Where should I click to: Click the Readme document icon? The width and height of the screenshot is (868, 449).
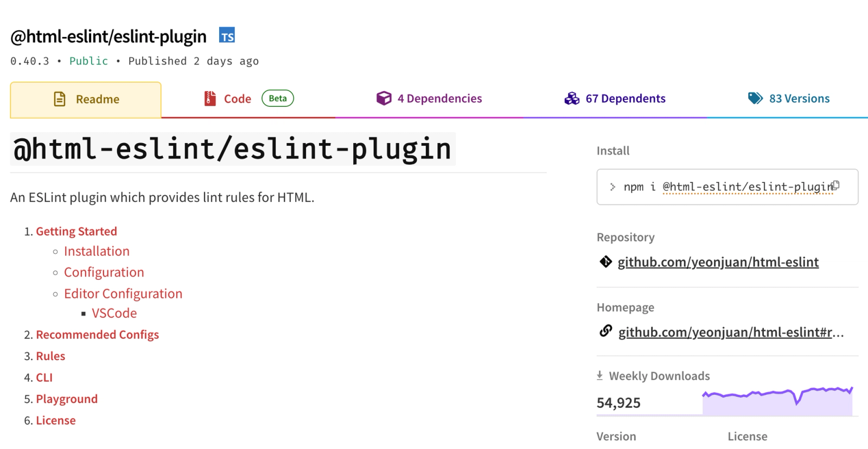(60, 99)
